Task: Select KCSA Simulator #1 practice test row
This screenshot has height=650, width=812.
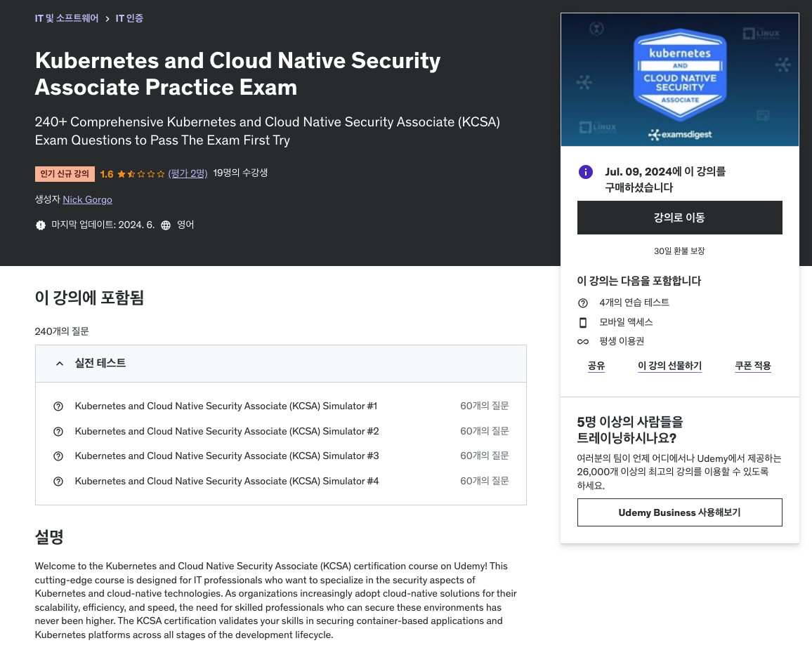Action: coord(281,406)
